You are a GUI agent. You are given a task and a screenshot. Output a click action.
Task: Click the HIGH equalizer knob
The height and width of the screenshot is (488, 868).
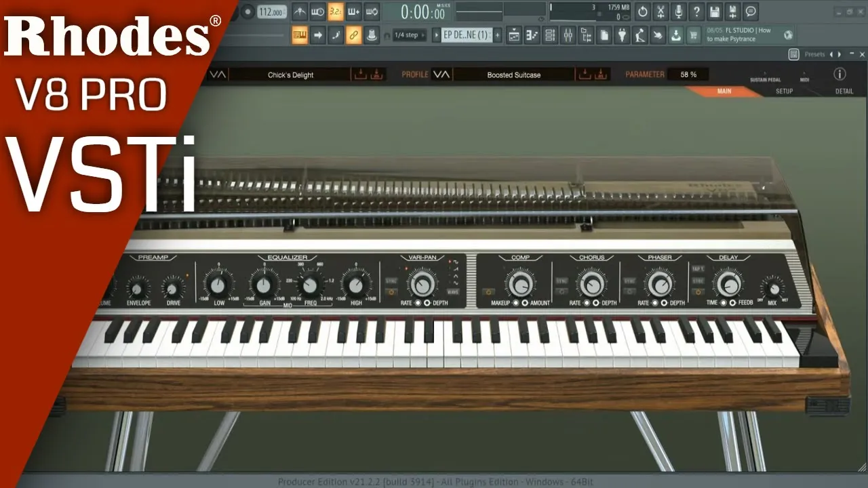pyautogui.click(x=355, y=284)
